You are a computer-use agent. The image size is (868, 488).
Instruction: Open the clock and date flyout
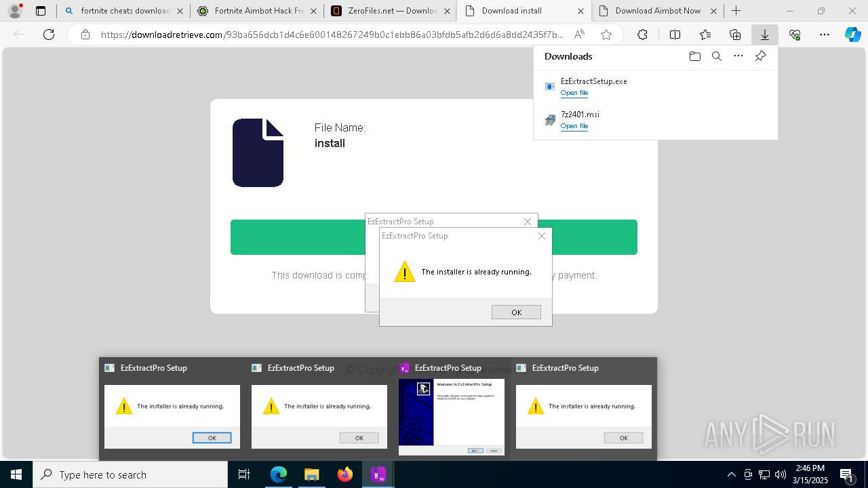pyautogui.click(x=810, y=474)
